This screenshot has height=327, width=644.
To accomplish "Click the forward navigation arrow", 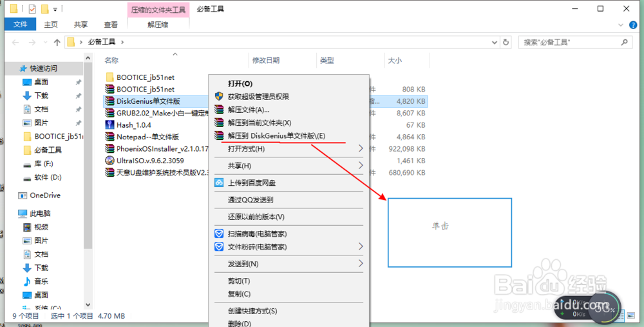I will [32, 42].
